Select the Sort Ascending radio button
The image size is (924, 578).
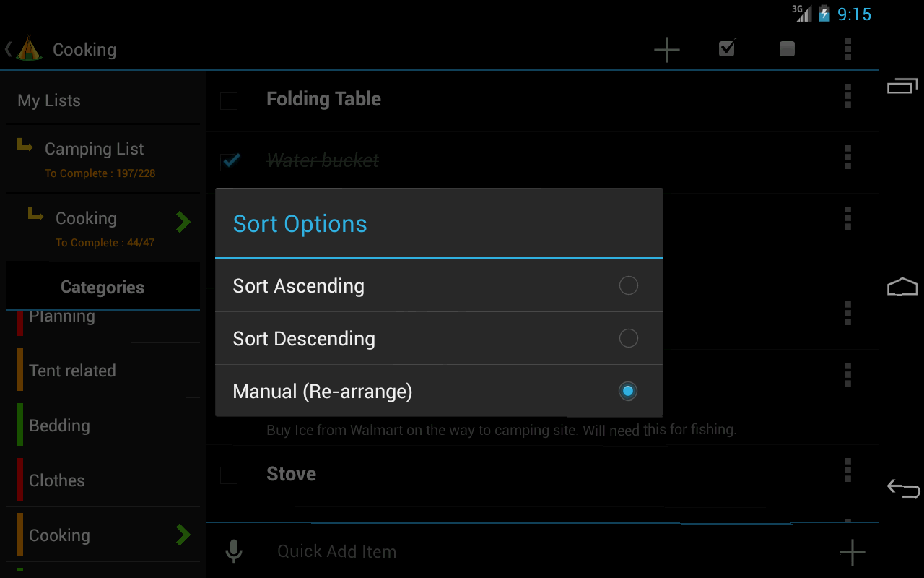click(x=628, y=285)
